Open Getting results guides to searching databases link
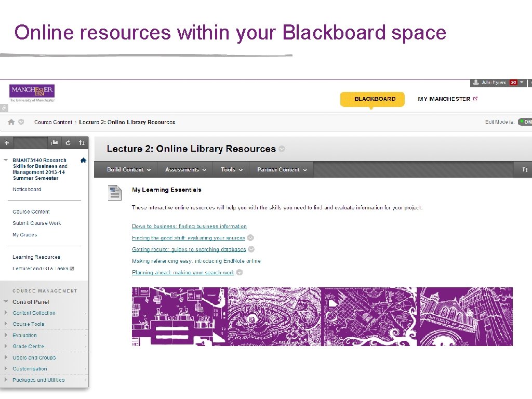This screenshot has width=532, height=399. tap(189, 249)
